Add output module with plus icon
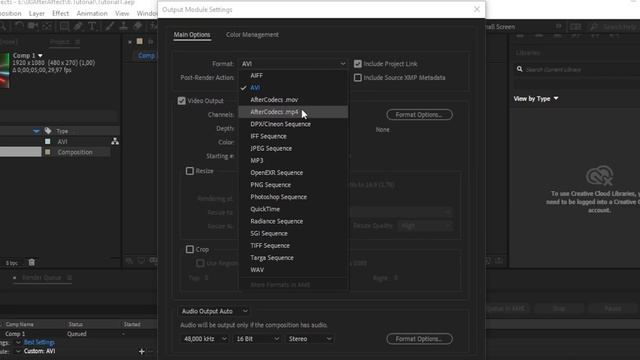This screenshot has width=640, height=360. (142, 351)
